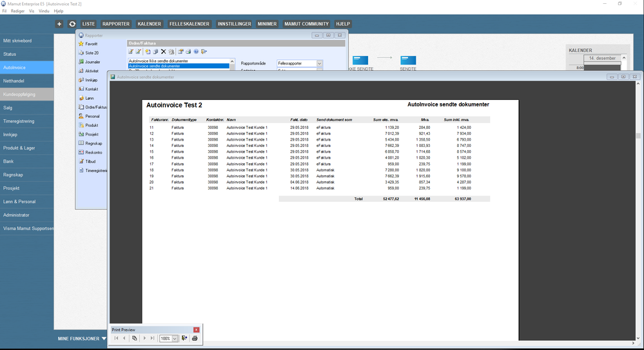This screenshot has width=644, height=350.
Task: Click the black X delete icon in Rapporter
Action: click(163, 52)
